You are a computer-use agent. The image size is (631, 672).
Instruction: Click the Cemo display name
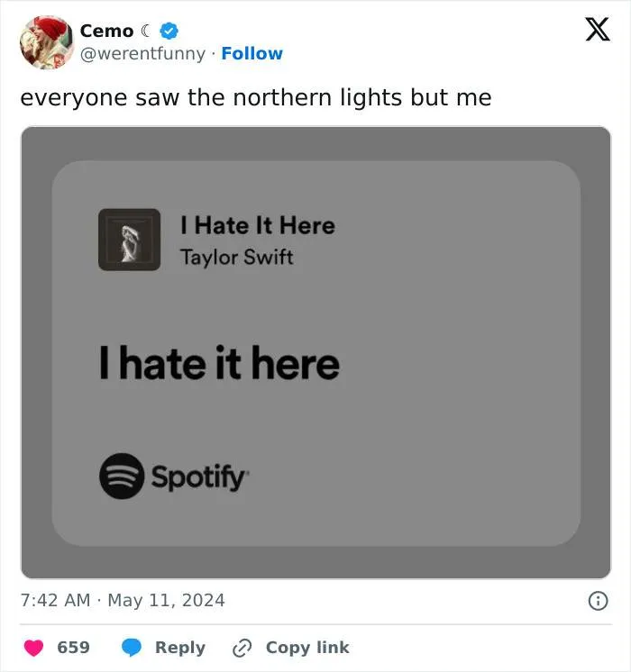click(x=106, y=31)
